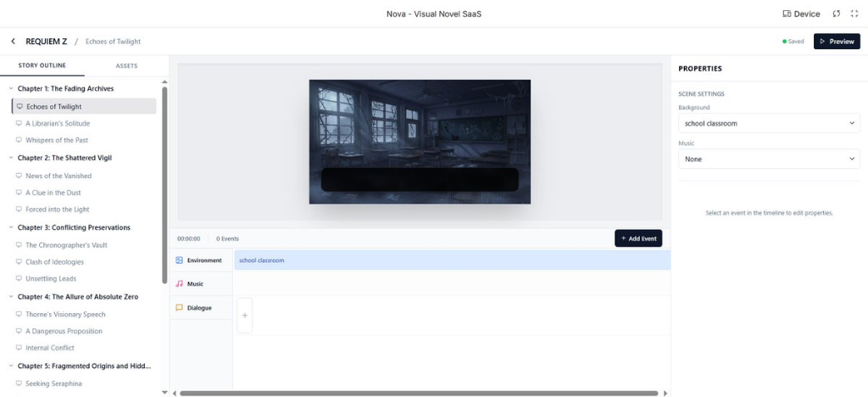
Task: Click the 0 Events counter
Action: (x=227, y=238)
